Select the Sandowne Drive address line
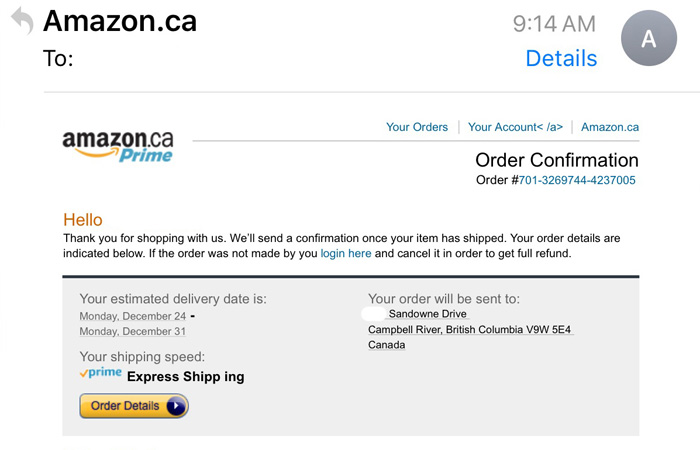 click(427, 314)
